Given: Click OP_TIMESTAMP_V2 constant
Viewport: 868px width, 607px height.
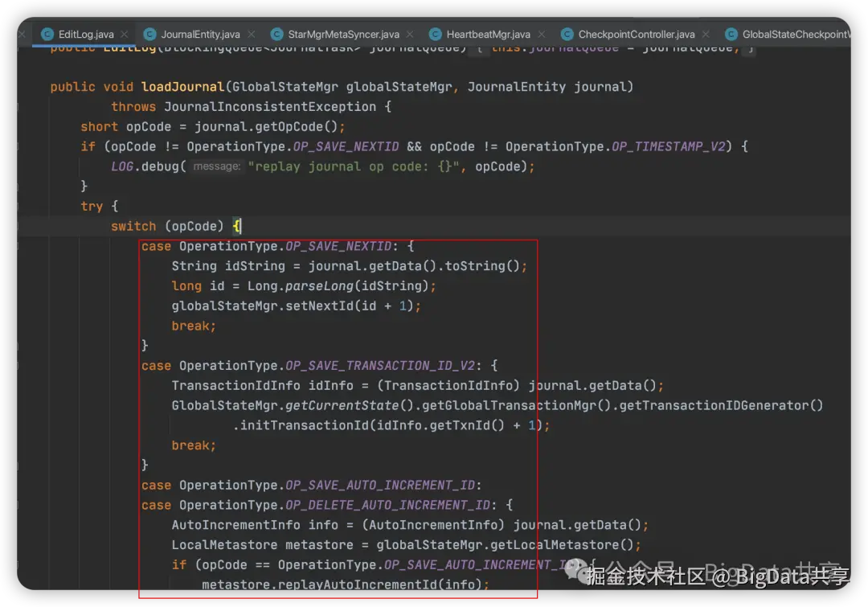Looking at the screenshot, I should pyautogui.click(x=668, y=147).
